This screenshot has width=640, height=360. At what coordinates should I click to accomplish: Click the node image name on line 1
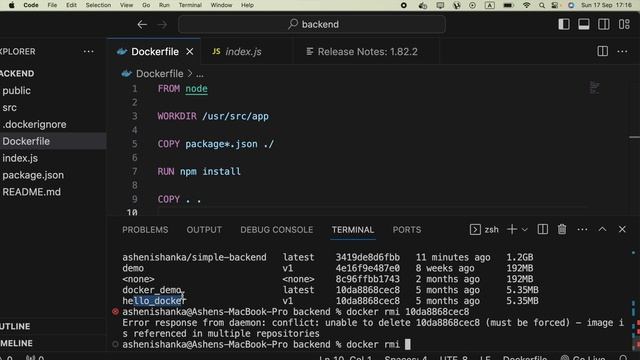196,89
